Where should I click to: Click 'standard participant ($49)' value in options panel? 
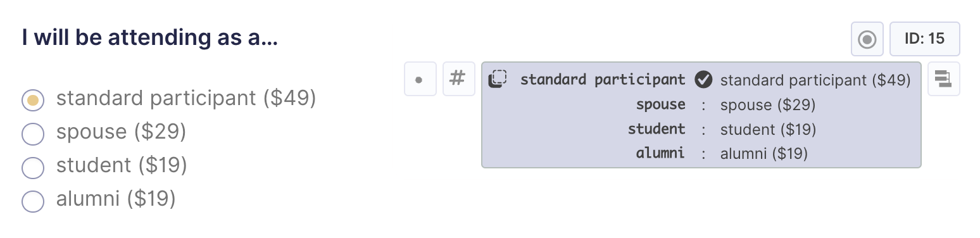(x=815, y=80)
